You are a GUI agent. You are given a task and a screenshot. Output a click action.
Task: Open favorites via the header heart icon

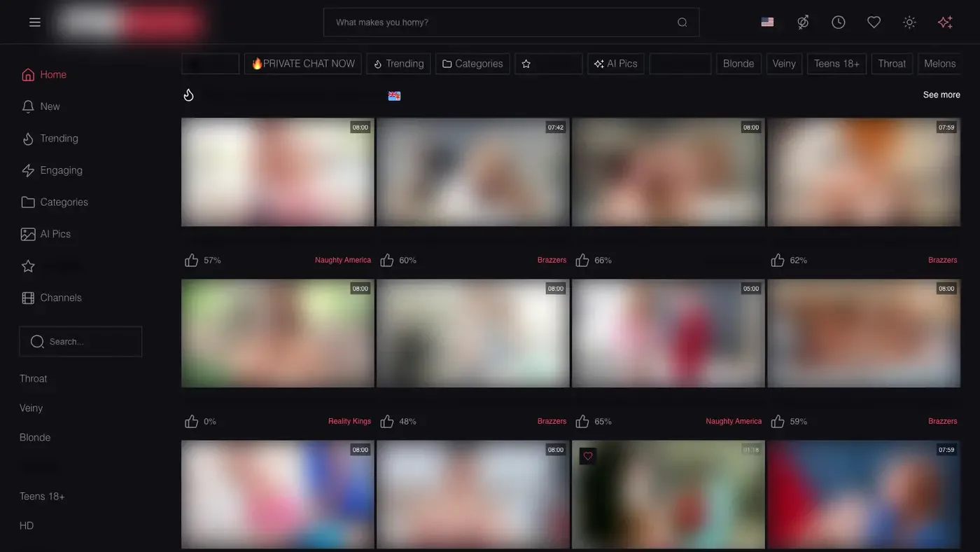click(874, 22)
